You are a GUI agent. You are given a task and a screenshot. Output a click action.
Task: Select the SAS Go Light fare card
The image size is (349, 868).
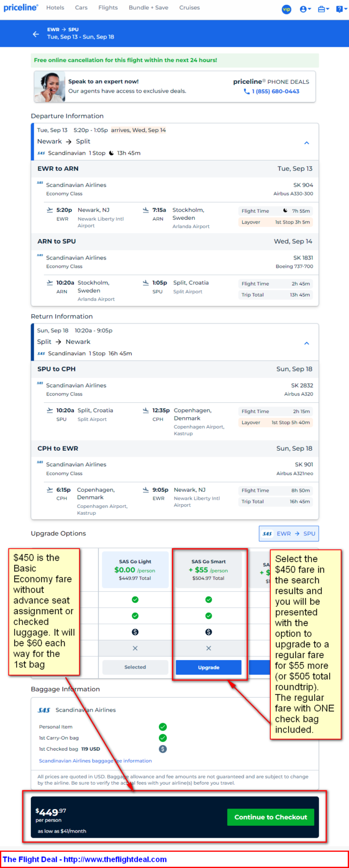click(x=135, y=570)
